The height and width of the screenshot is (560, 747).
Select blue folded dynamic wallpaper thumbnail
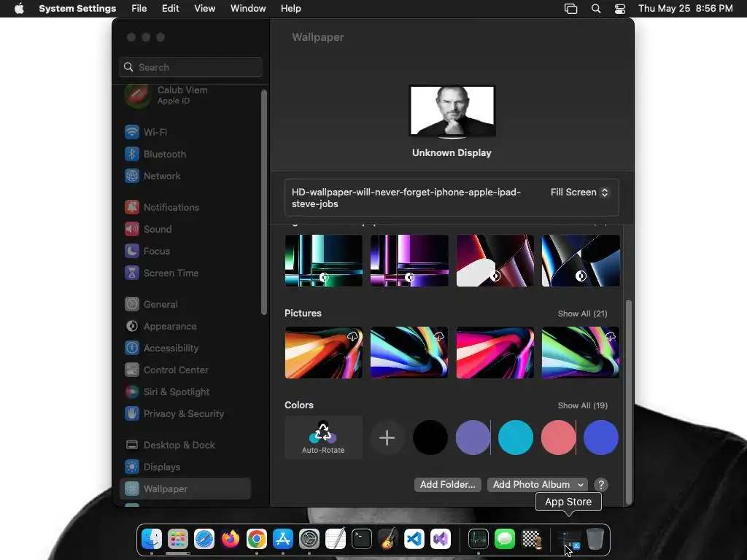tap(581, 260)
